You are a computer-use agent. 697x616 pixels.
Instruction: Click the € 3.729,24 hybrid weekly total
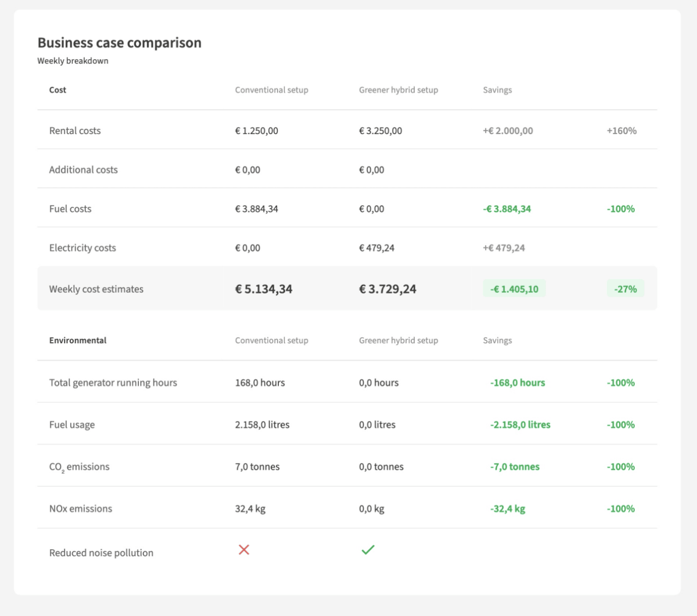pyautogui.click(x=387, y=289)
